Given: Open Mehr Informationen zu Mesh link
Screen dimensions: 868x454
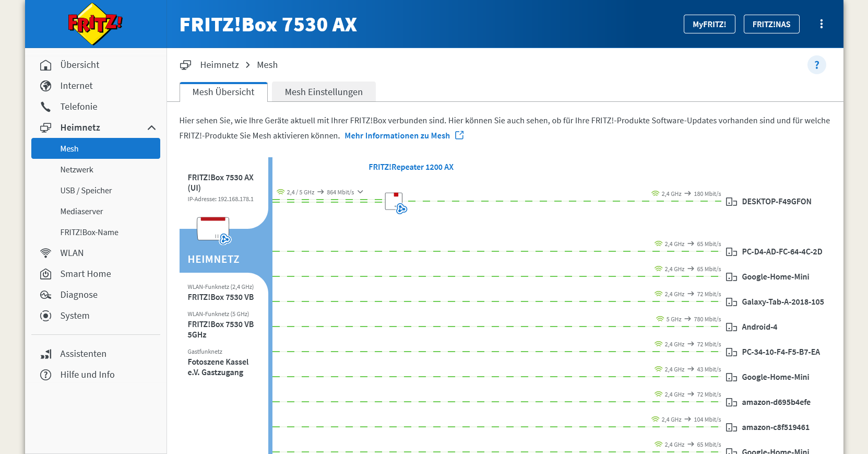Looking at the screenshot, I should coord(397,135).
